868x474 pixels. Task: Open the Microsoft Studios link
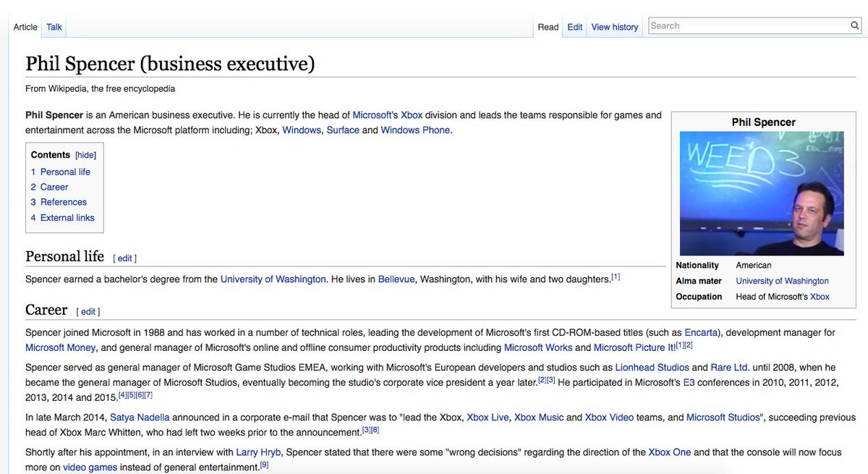(x=723, y=418)
